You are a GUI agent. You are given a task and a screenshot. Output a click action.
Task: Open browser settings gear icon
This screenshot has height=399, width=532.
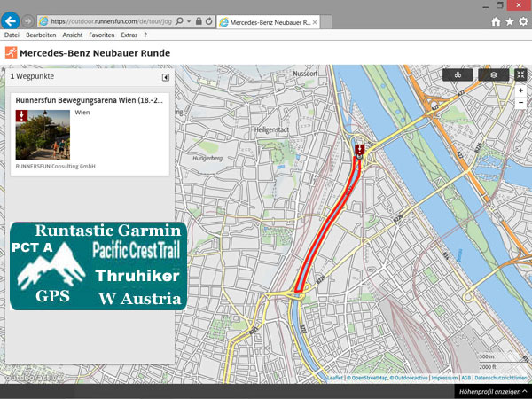523,21
